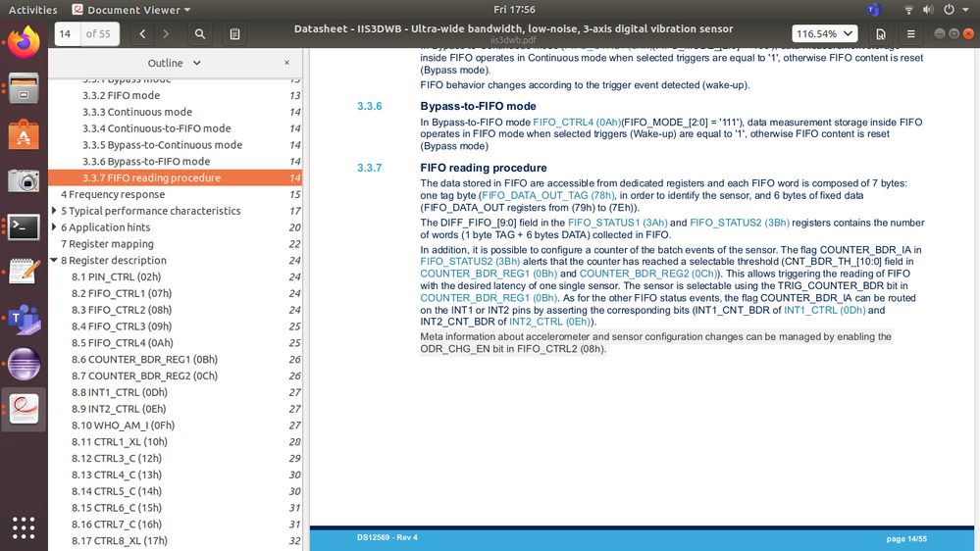Open the Wi-Fi network indicator
Screen dimensions: 980x551
coord(908,10)
